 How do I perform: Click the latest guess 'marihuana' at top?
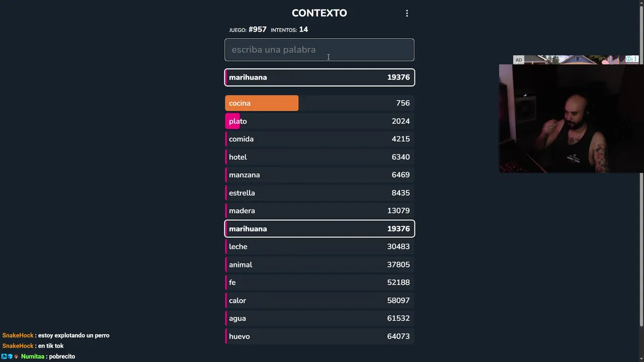tap(319, 77)
